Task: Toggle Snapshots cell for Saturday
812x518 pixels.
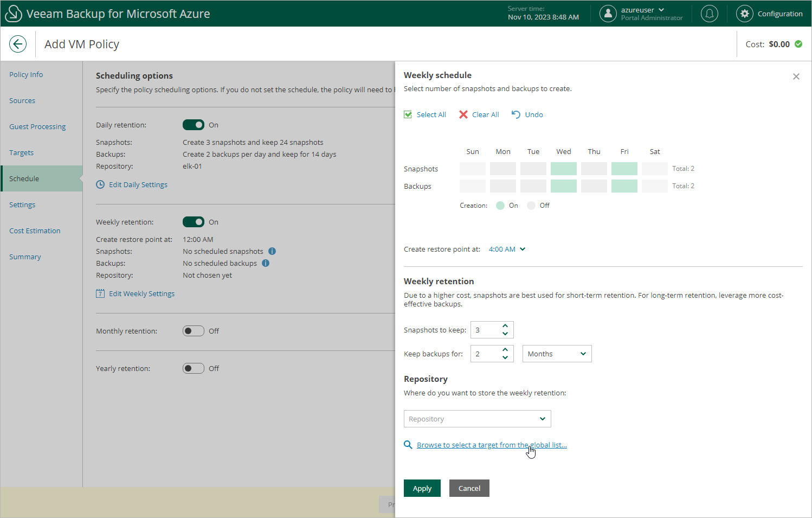Action: (655, 169)
